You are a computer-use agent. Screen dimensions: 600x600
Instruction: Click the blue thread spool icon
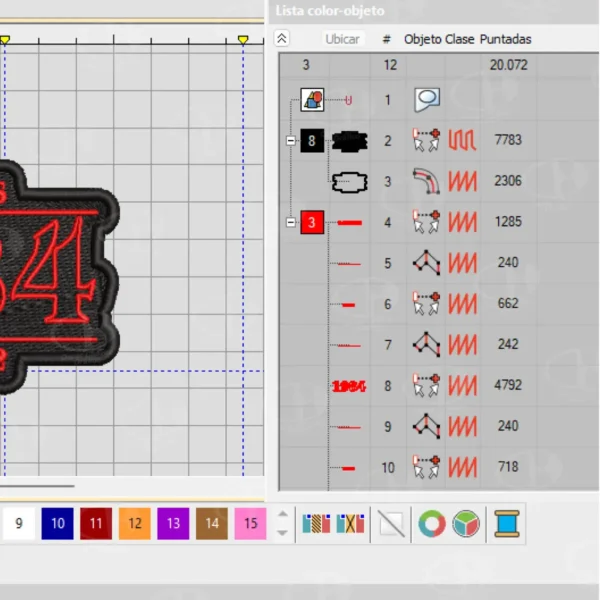(x=506, y=523)
